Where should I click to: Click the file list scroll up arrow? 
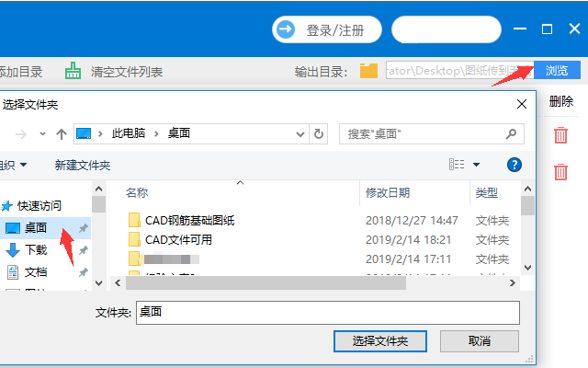click(528, 189)
